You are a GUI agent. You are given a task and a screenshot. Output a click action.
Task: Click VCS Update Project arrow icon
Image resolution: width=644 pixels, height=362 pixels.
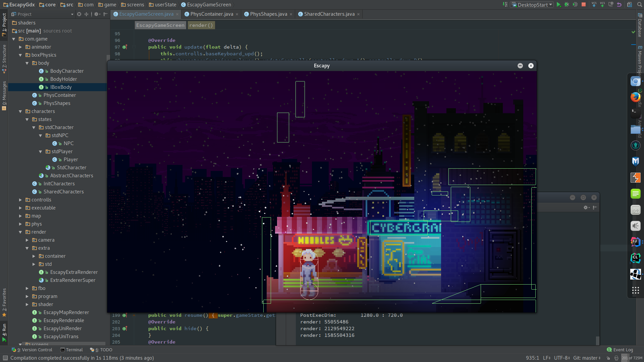[594, 5]
